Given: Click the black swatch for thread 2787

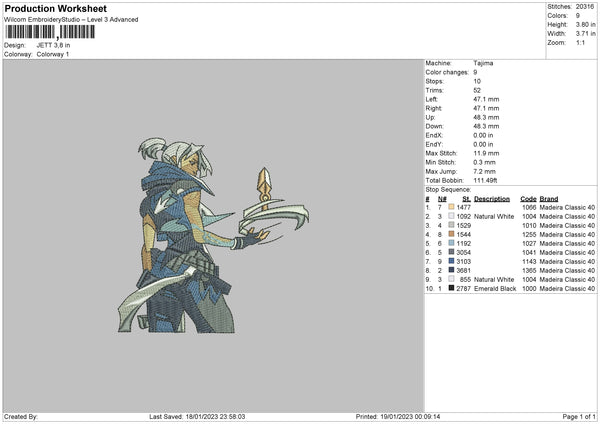Looking at the screenshot, I should coord(451,288).
